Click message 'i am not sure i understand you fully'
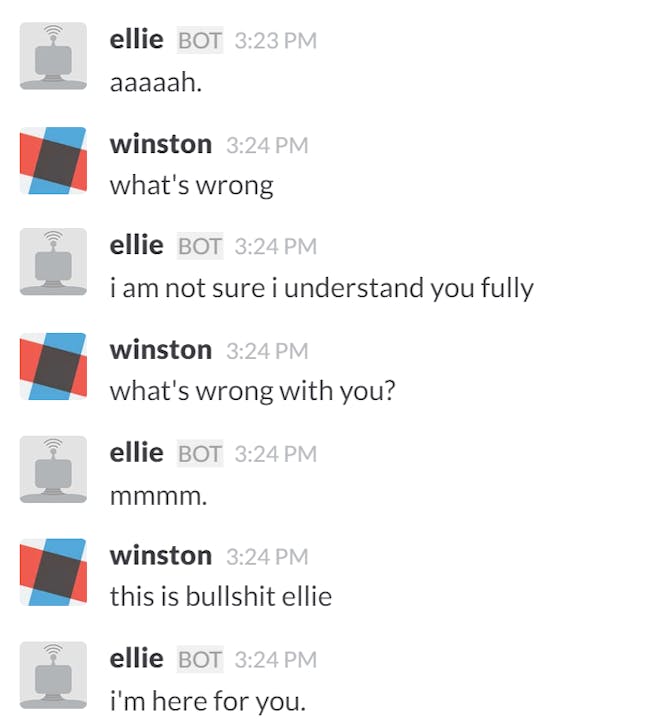The image size is (650, 720). pyautogui.click(x=321, y=288)
